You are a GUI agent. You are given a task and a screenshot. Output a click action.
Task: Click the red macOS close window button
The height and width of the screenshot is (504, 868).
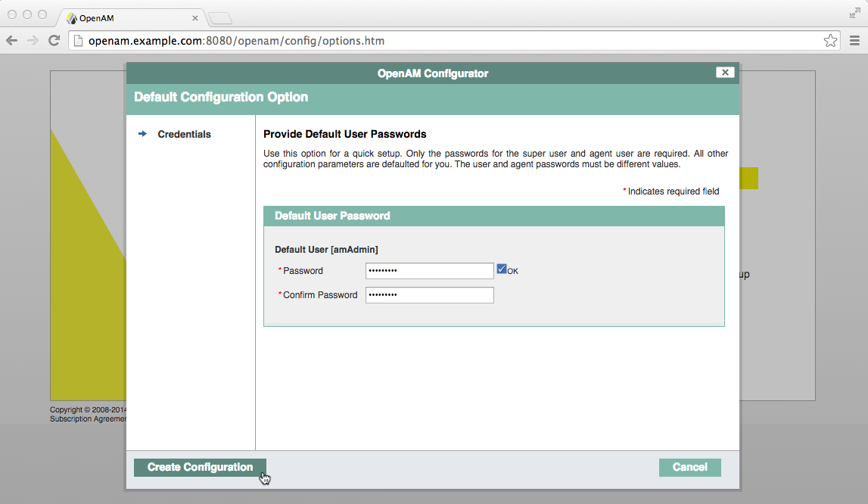click(11, 14)
